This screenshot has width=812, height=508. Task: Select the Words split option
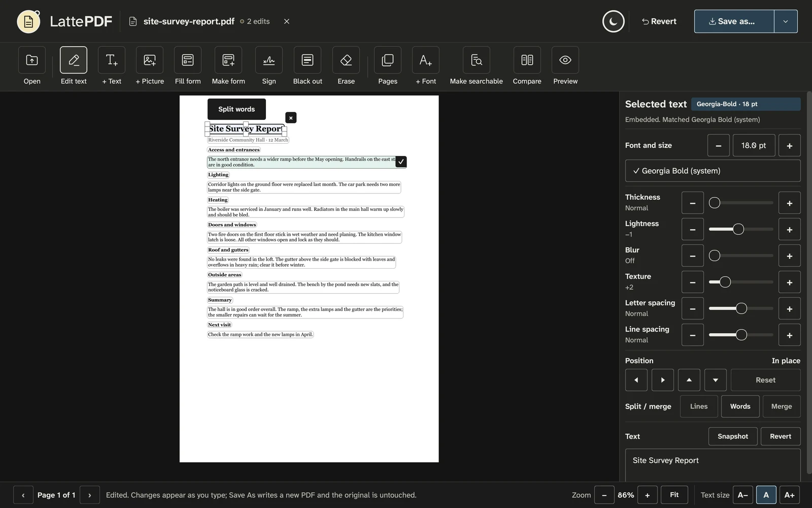[x=740, y=406]
